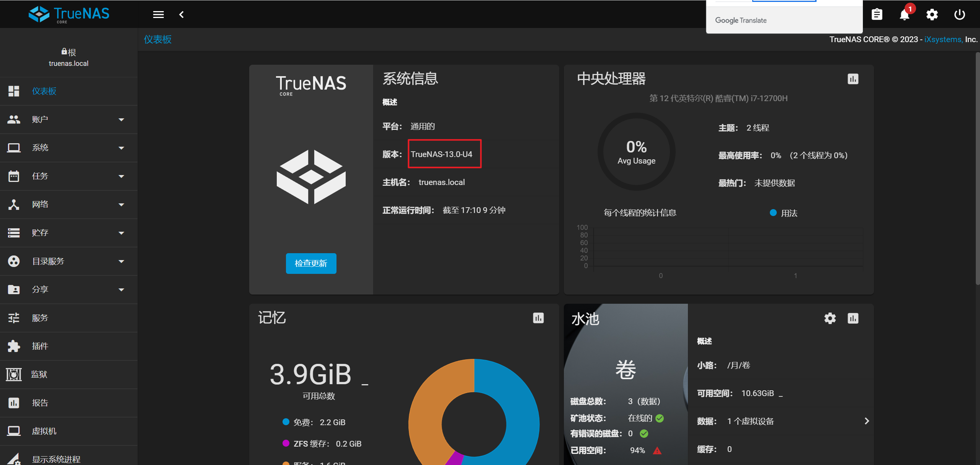Viewport: 980px width, 465px height.
Task: Click the 检查更新 button
Action: tap(311, 264)
